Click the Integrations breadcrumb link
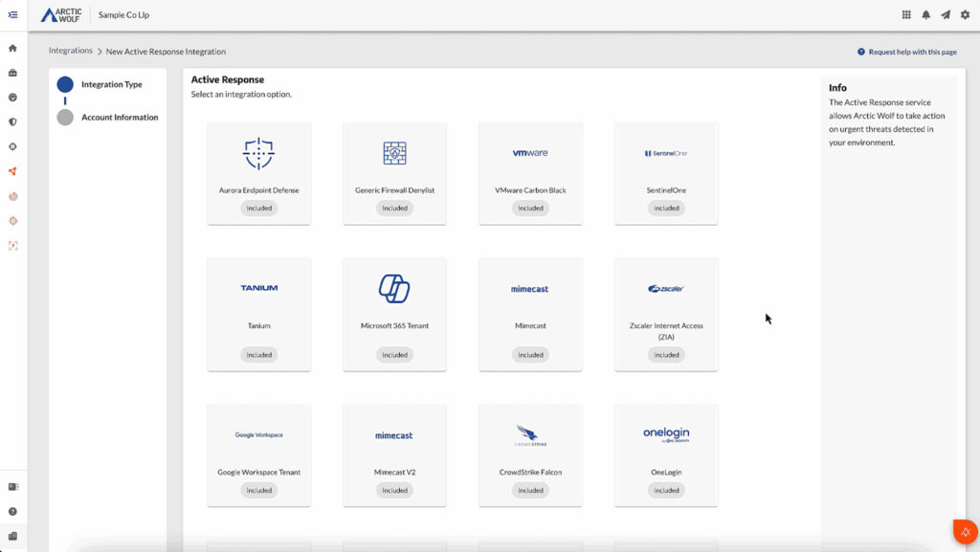The width and height of the screenshot is (980, 552). click(71, 51)
